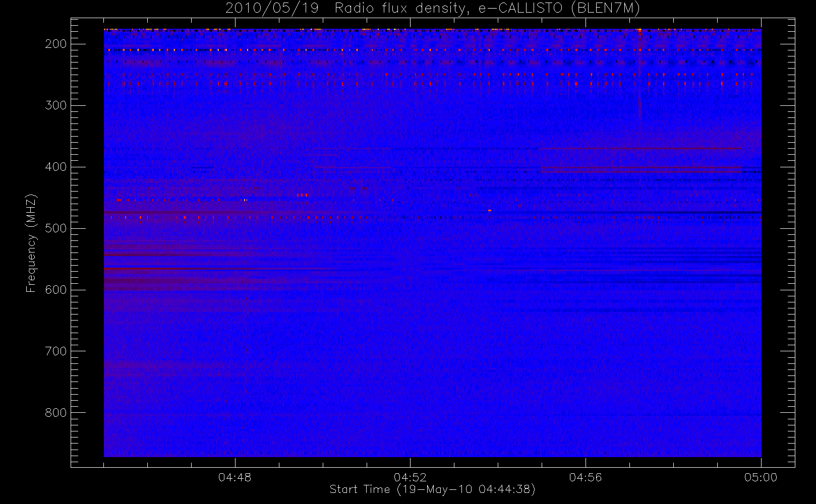Click the orange burst spot near 470 MHz
Image resolution: width=816 pixels, height=504 pixels.
(489, 210)
